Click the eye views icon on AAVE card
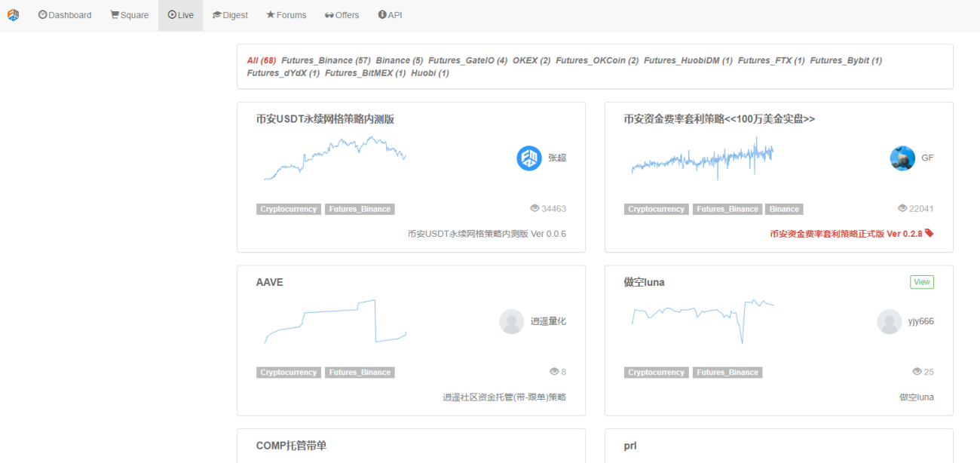 [554, 372]
